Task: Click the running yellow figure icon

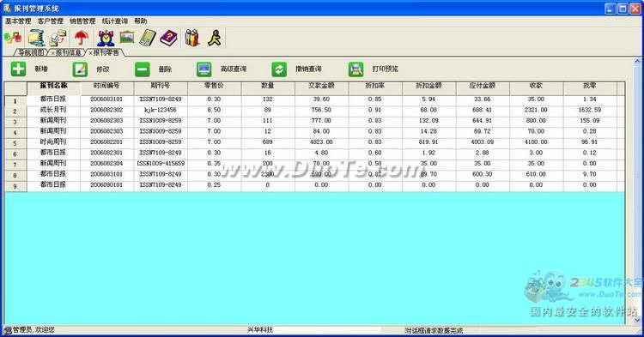Action: [x=214, y=38]
